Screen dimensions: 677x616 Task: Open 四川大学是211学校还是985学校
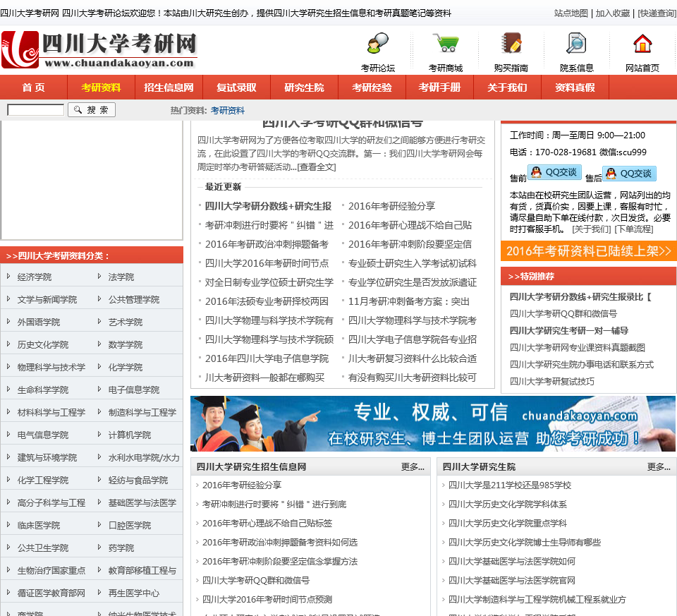pyautogui.click(x=509, y=485)
